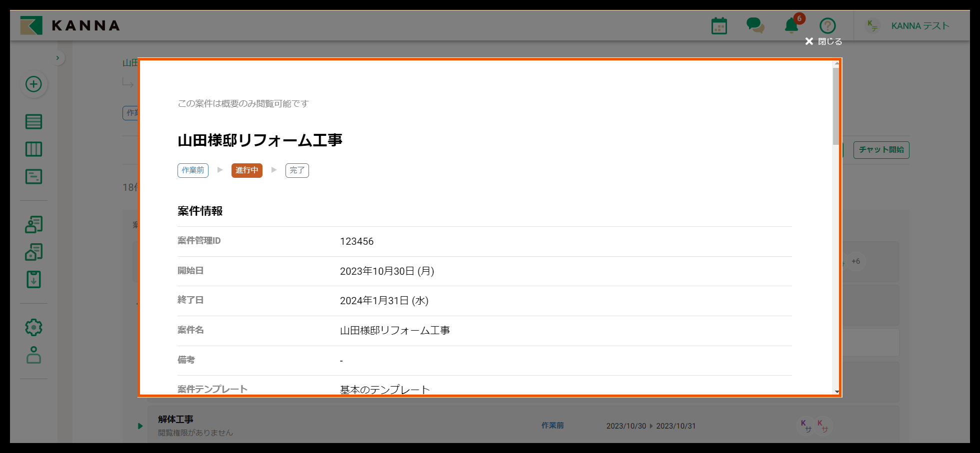Switch to board view using the column icon
Image resolution: width=980 pixels, height=453 pixels.
pos(33,149)
